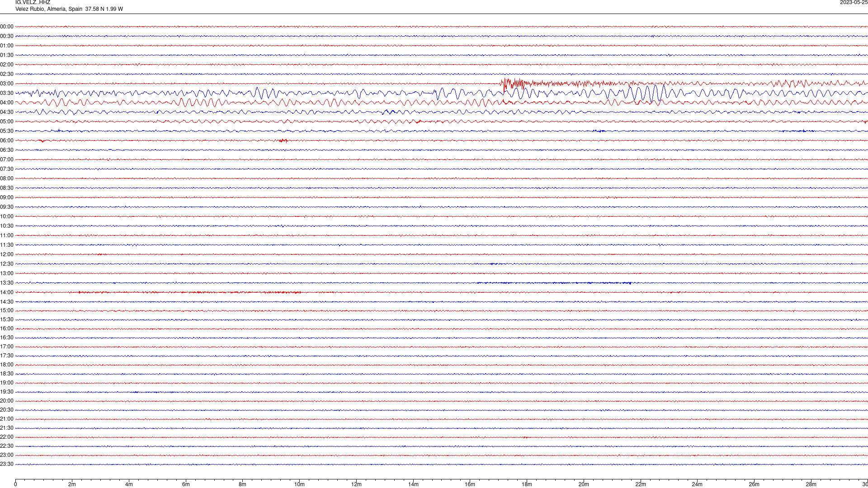Click the 10m tick on time axis
Viewport: 868px width, 488px height.
coord(300,484)
